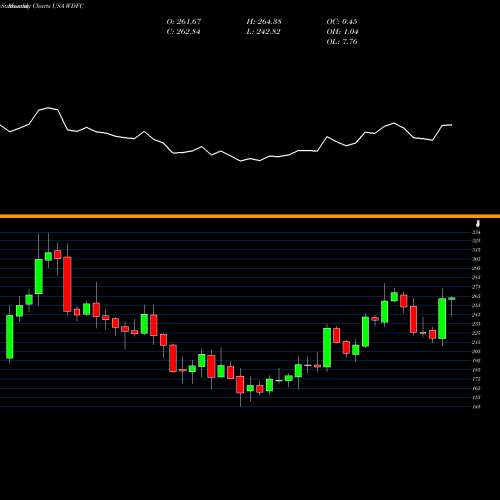
Task: Select the high price value H: 264.38
Action: (x=264, y=21)
